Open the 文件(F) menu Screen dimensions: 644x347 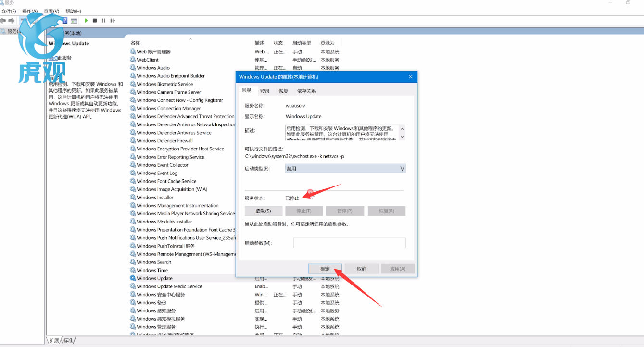coord(9,11)
